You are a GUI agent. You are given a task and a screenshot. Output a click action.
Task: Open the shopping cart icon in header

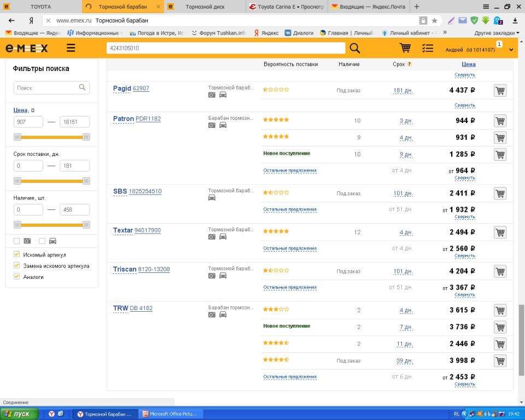[x=405, y=48]
